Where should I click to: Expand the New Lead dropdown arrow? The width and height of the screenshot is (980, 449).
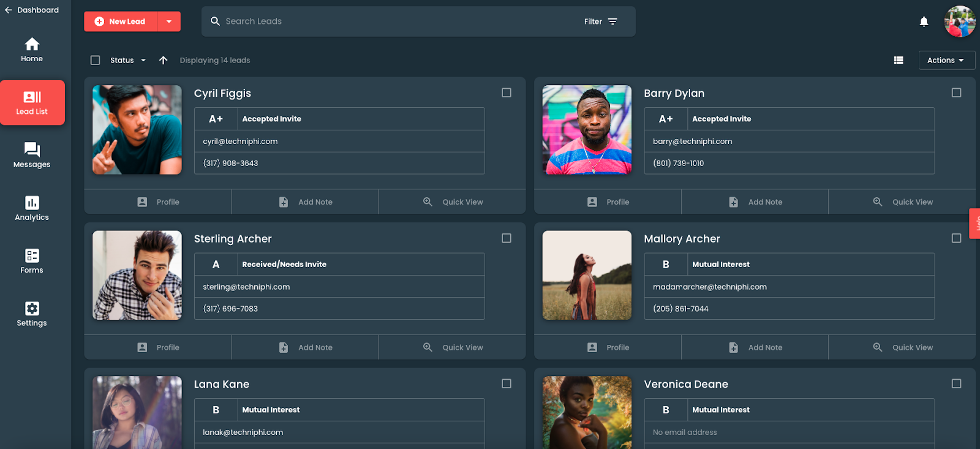169,21
